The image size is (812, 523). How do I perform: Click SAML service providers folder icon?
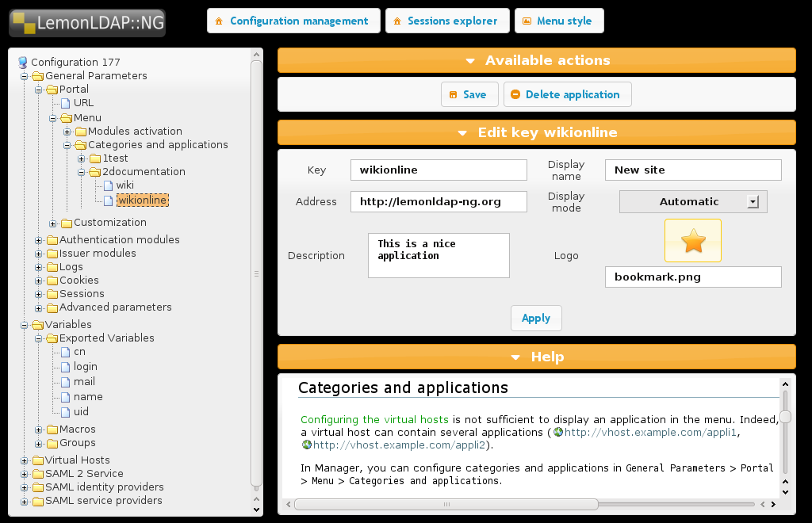coord(38,502)
